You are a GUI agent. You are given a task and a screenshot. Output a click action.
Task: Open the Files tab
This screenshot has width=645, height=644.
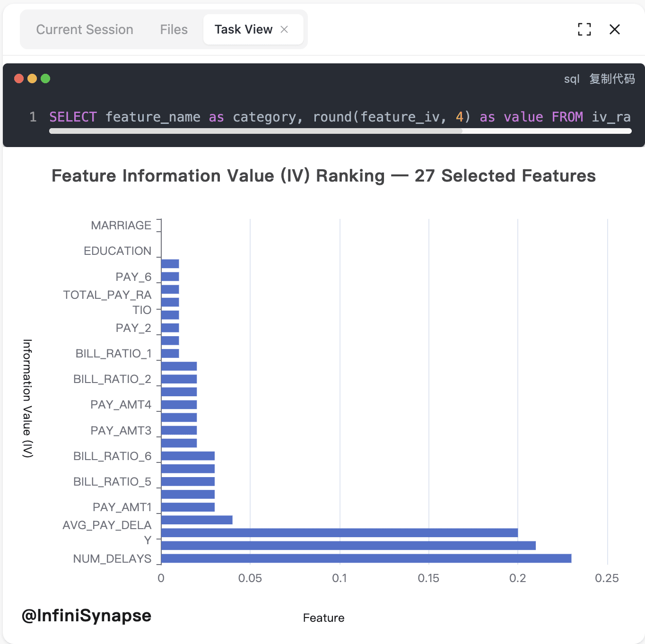click(x=174, y=29)
